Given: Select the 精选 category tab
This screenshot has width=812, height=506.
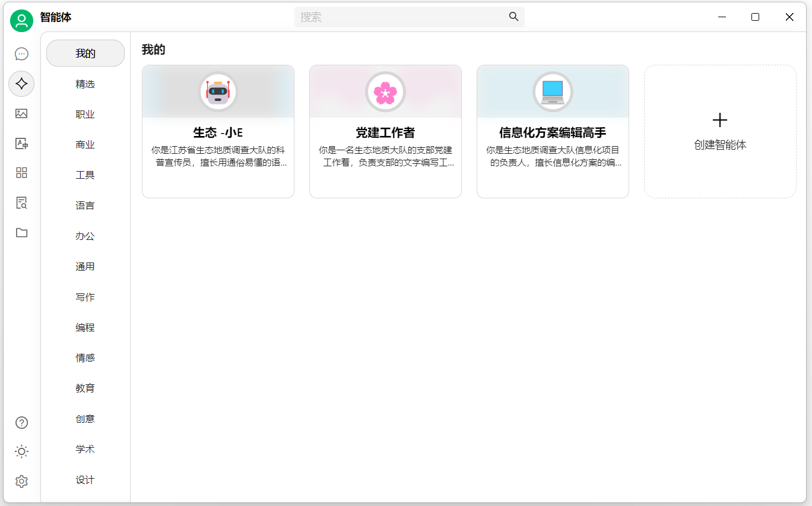Looking at the screenshot, I should [x=85, y=84].
